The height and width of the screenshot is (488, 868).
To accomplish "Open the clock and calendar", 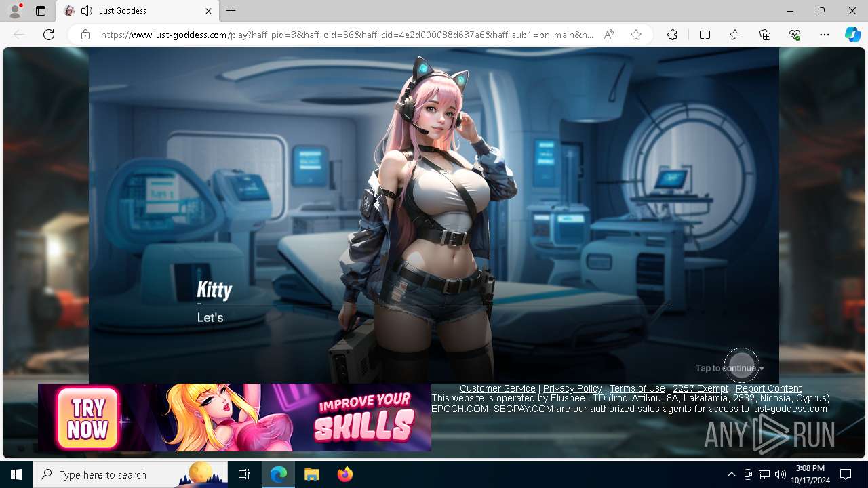I will [x=810, y=474].
